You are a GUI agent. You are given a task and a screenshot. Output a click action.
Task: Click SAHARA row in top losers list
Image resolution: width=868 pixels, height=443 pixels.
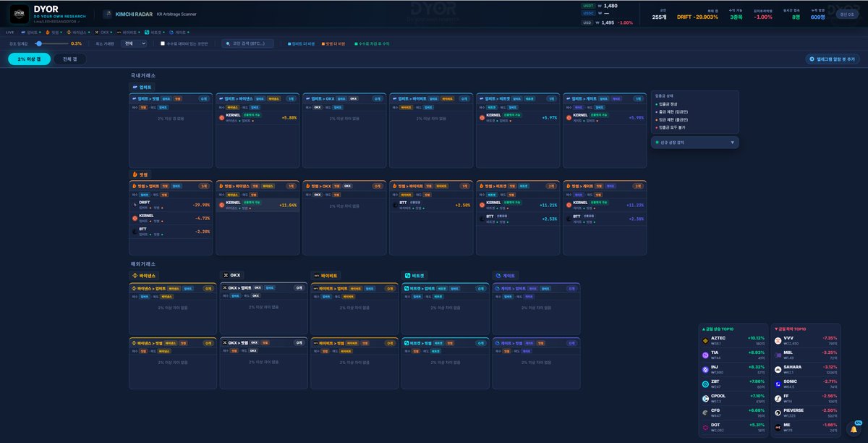806,369
